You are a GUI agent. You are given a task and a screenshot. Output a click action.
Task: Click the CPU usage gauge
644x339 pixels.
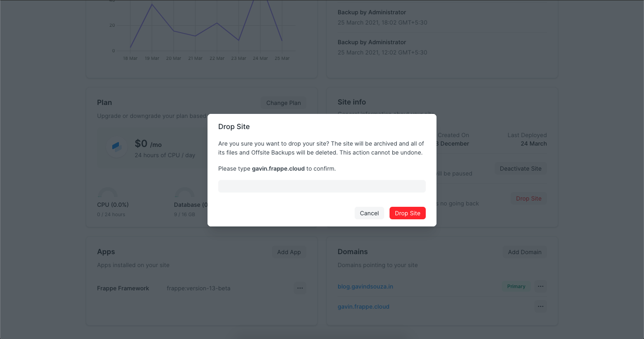(108, 193)
